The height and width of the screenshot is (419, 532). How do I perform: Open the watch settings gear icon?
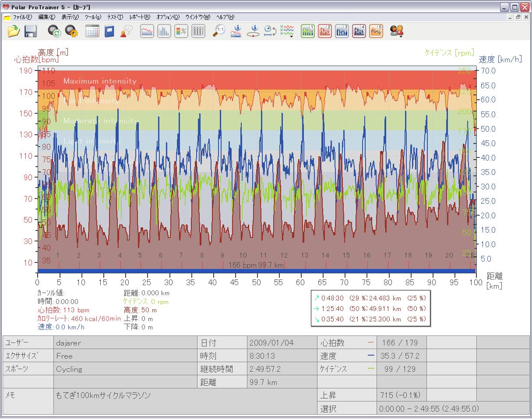click(71, 31)
